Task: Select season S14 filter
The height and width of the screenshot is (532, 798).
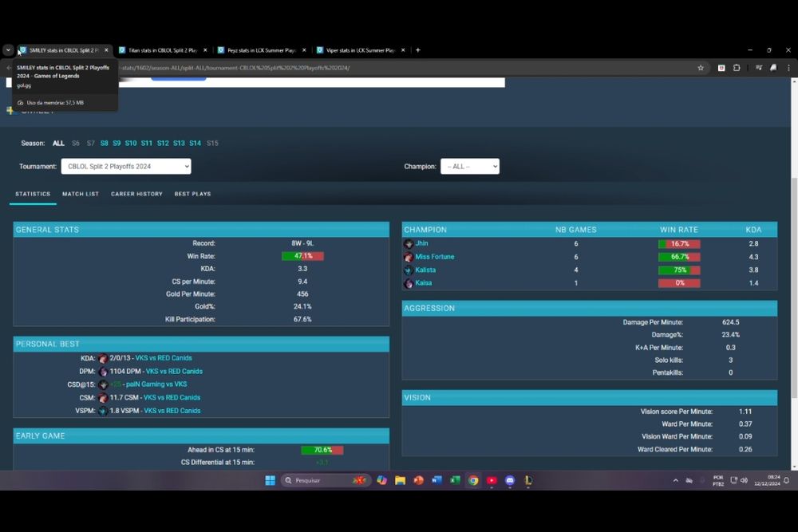Action: tap(195, 144)
